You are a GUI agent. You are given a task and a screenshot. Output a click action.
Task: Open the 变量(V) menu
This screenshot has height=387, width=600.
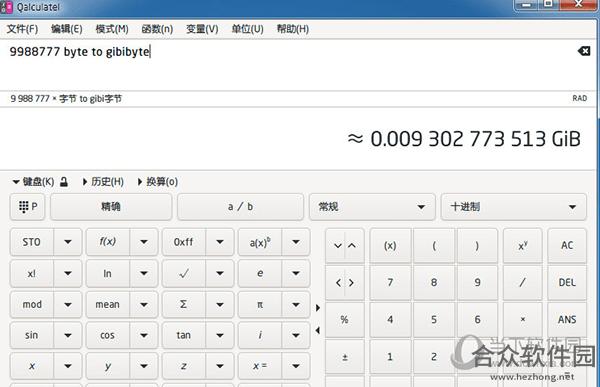tap(202, 29)
